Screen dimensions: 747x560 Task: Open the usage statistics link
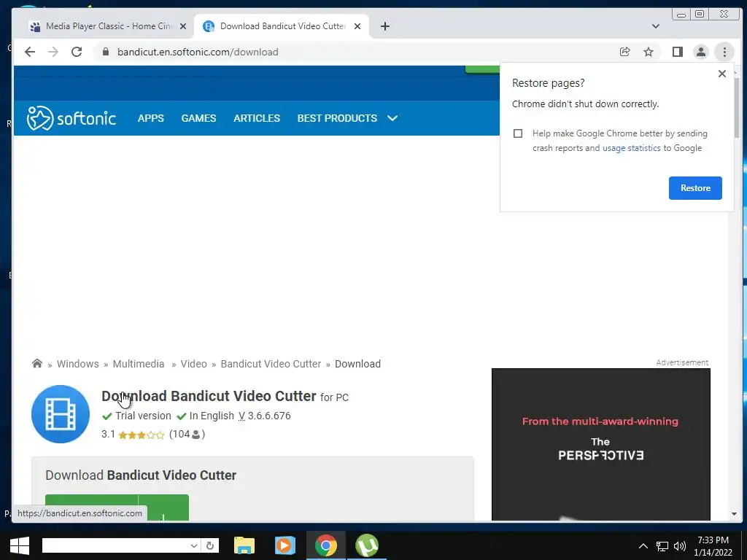631,148
